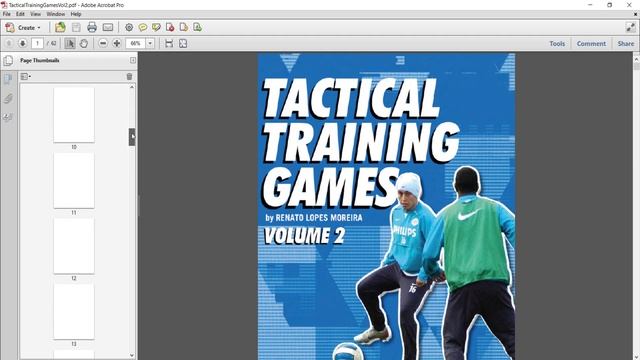Click the trash delete pages icon

click(x=129, y=76)
